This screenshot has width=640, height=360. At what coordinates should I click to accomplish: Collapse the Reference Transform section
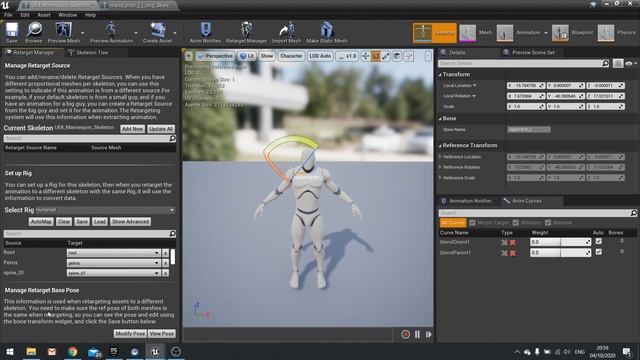pos(440,145)
